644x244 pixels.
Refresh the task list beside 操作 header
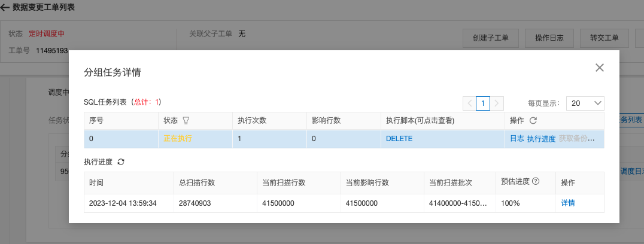tap(533, 121)
